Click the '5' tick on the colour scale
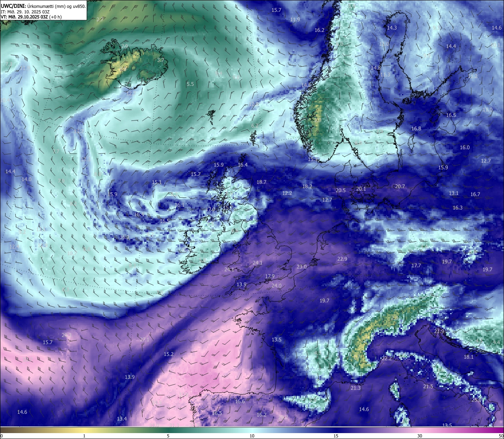 pos(168,436)
